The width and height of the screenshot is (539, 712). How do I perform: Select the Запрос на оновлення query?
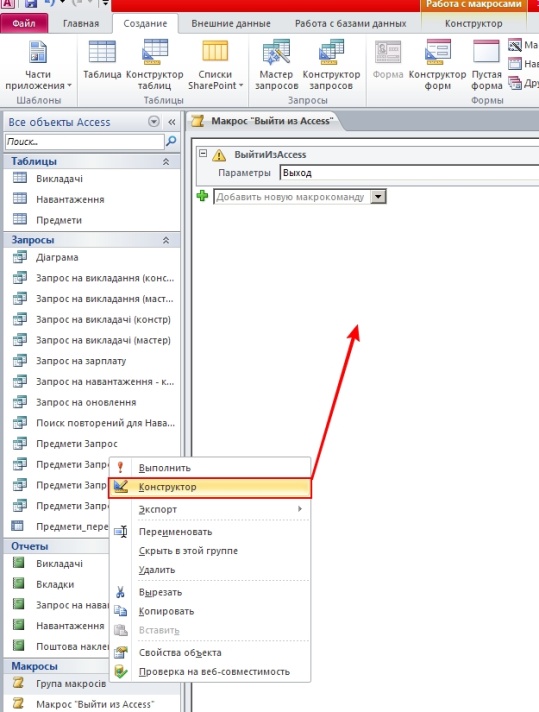[92, 402]
